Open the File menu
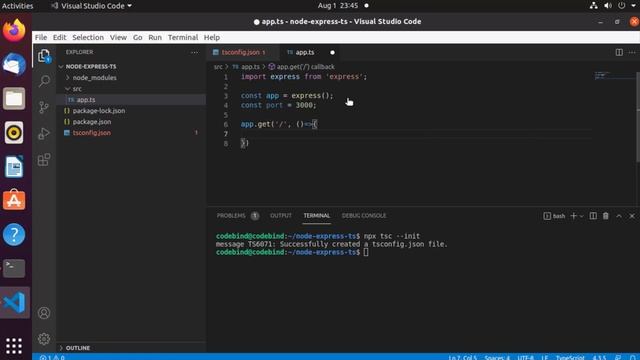Image resolution: width=640 pixels, height=360 pixels. click(x=41, y=38)
